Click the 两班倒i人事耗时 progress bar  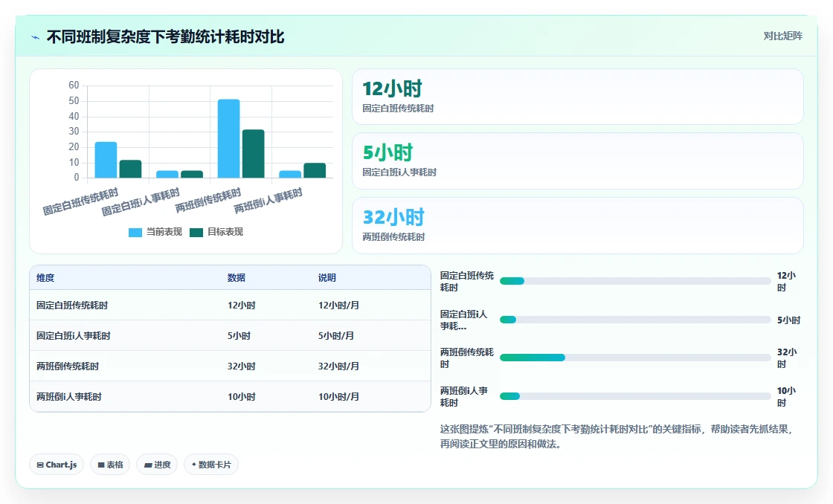635,396
